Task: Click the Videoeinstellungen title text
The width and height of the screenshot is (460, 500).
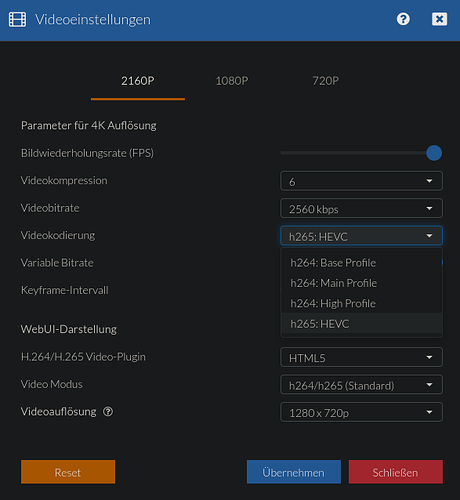Action: tap(93, 20)
